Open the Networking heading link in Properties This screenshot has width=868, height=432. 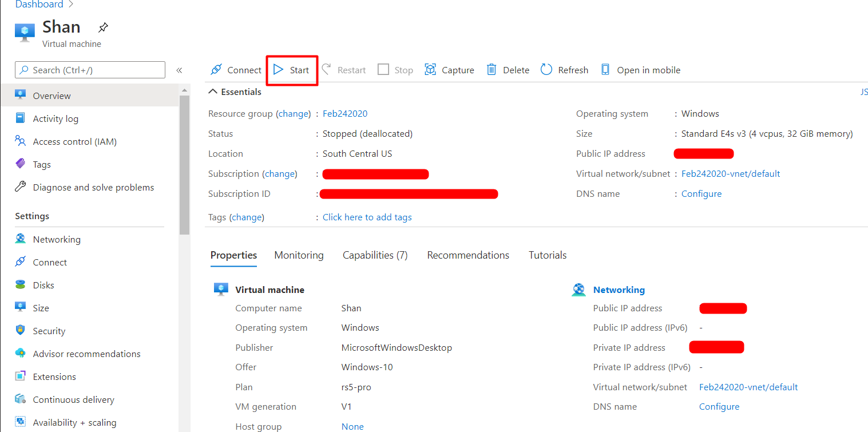619,290
